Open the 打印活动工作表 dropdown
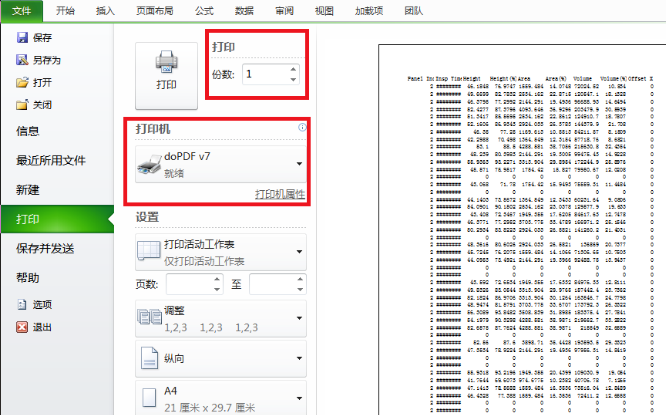This screenshot has height=415, width=666. tap(221, 252)
